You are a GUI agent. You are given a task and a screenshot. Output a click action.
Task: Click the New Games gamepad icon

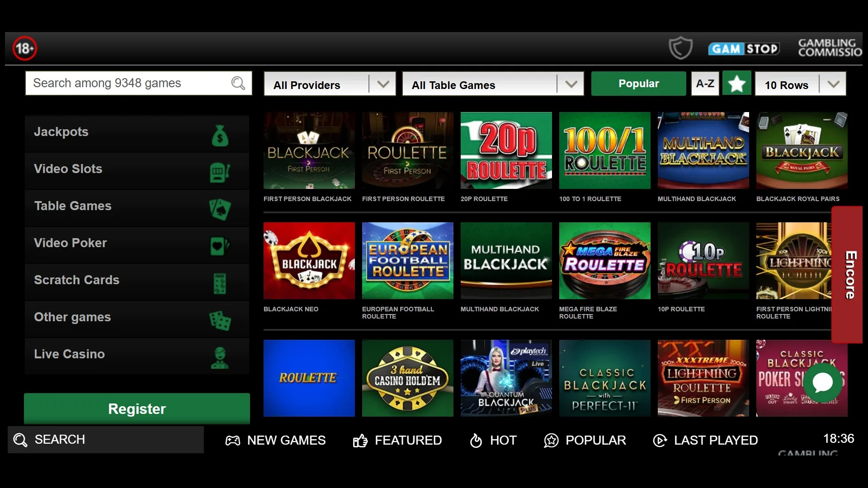pos(233,441)
